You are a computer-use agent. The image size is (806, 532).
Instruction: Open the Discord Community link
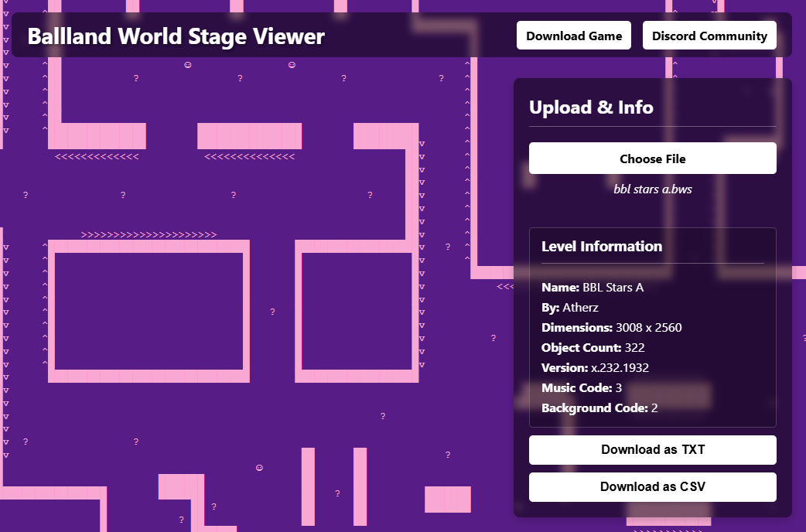pos(709,36)
